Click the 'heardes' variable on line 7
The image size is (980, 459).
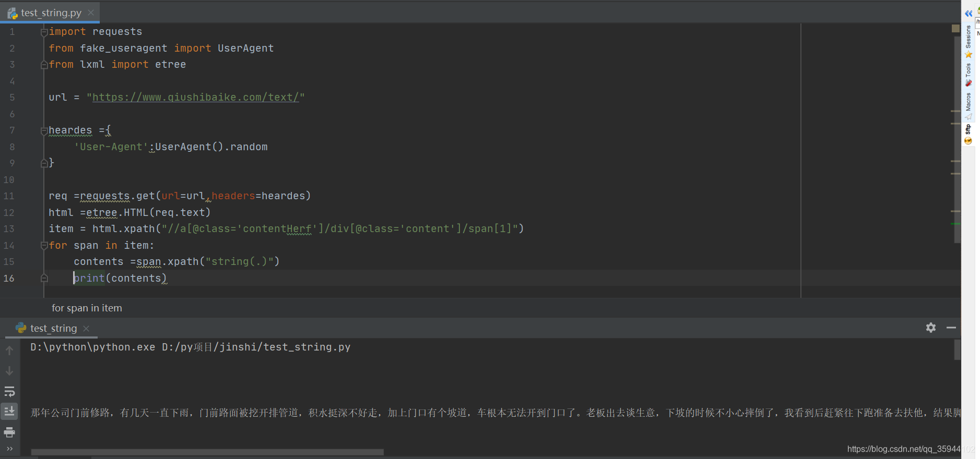tap(70, 130)
